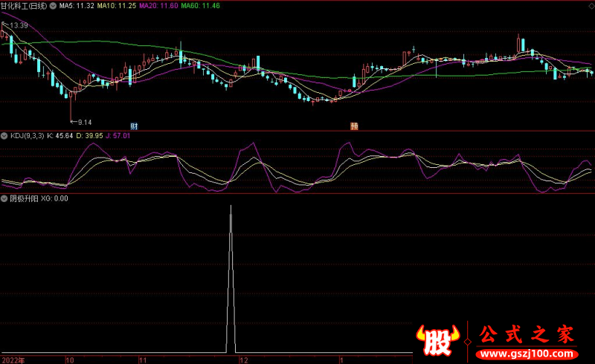Image resolution: width=595 pixels, height=364 pixels.
Task: Click the 财 financial marker icon
Action: [x=134, y=125]
